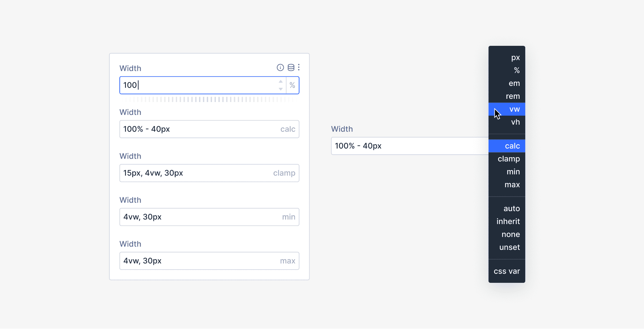Select css var menu option
Screen dimensions: 644x329
[x=507, y=271]
